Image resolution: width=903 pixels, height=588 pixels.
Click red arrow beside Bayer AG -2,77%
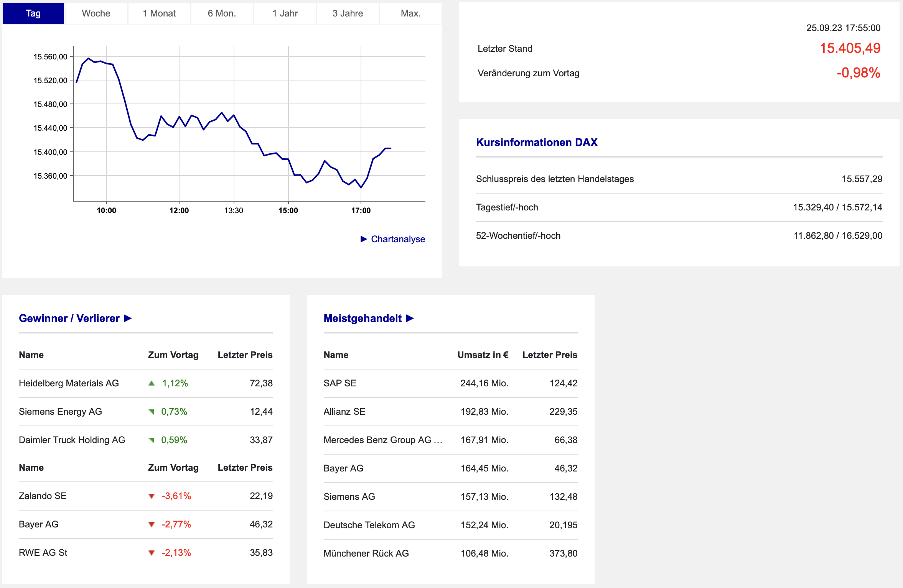pyautogui.click(x=152, y=525)
